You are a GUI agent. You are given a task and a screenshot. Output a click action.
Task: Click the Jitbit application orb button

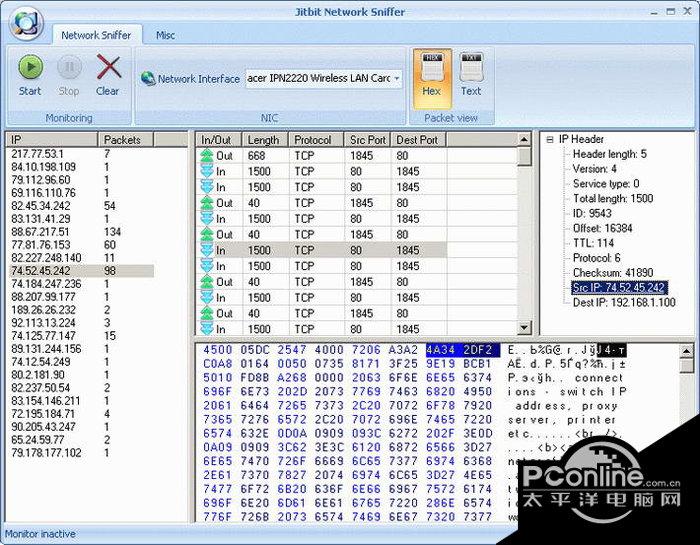(x=26, y=22)
